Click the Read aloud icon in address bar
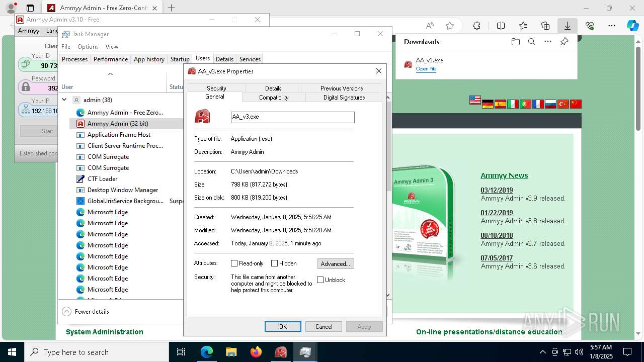 (430, 26)
